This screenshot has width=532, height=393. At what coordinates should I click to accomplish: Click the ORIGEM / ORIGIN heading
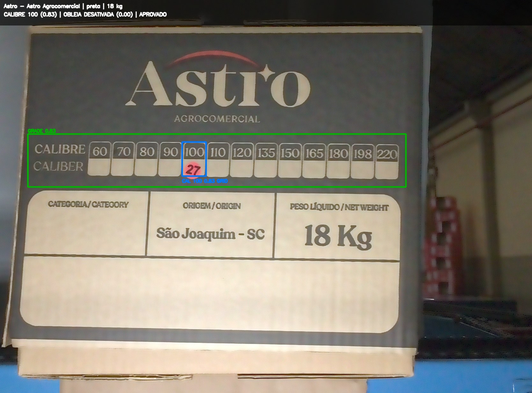click(x=212, y=206)
